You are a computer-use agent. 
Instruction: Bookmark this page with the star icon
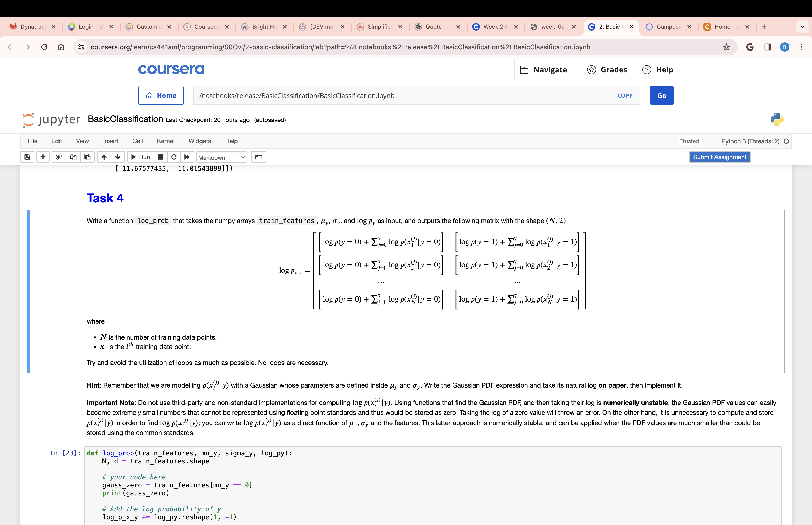pos(726,47)
